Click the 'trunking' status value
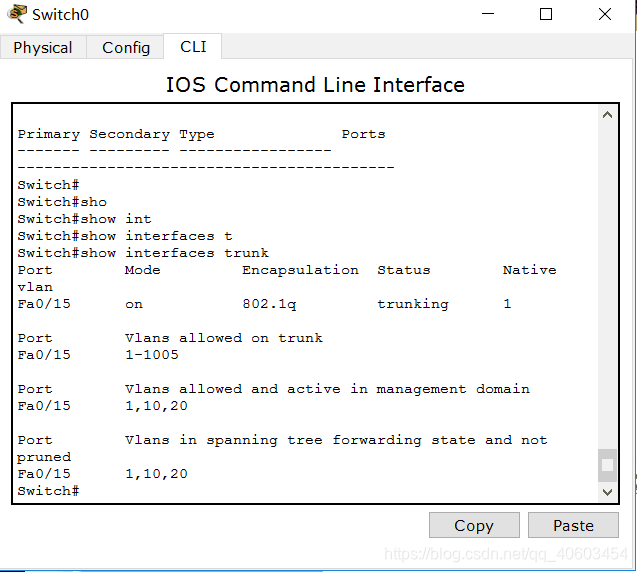 click(x=413, y=304)
